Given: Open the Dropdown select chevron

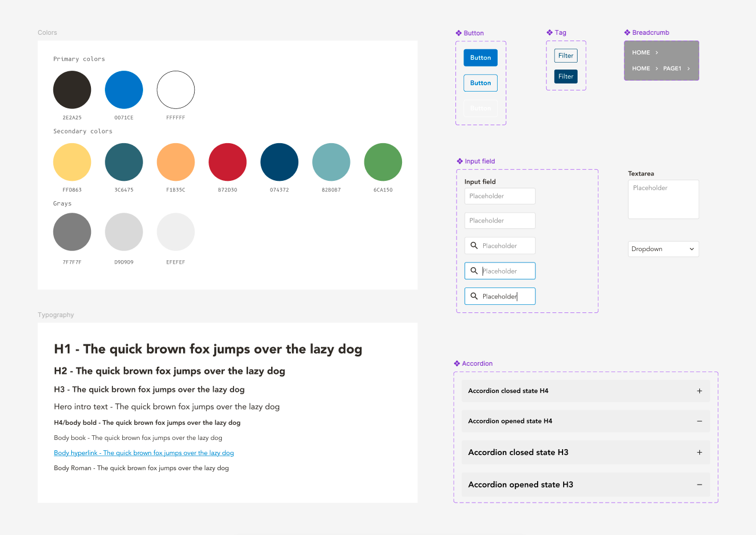Looking at the screenshot, I should [692, 249].
